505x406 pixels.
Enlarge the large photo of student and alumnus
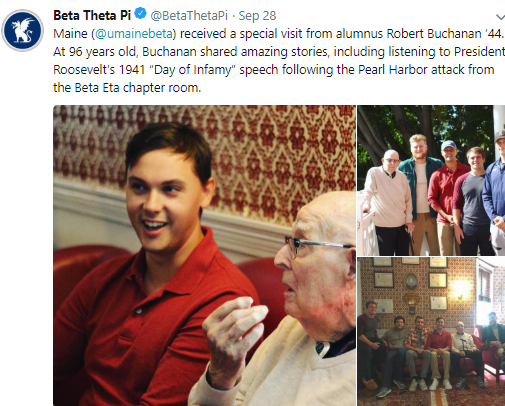(x=204, y=255)
